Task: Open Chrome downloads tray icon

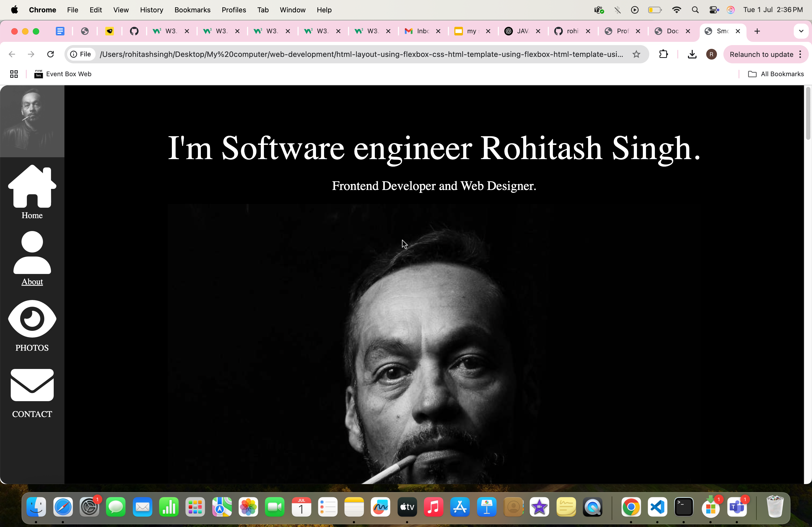Action: [x=692, y=54]
